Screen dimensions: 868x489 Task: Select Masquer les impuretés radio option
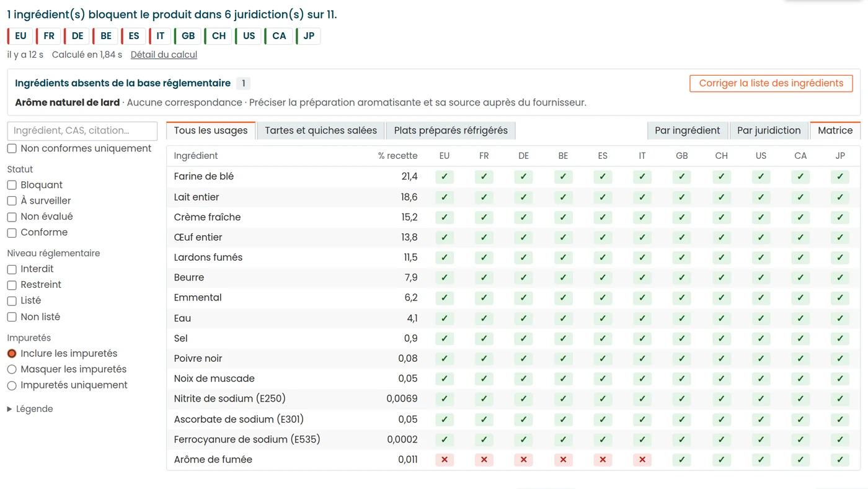coord(12,369)
